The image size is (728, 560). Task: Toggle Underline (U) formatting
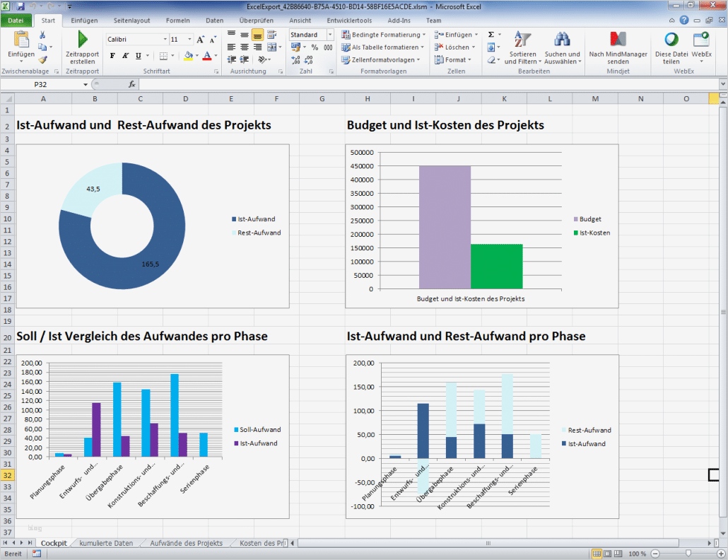[x=139, y=56]
